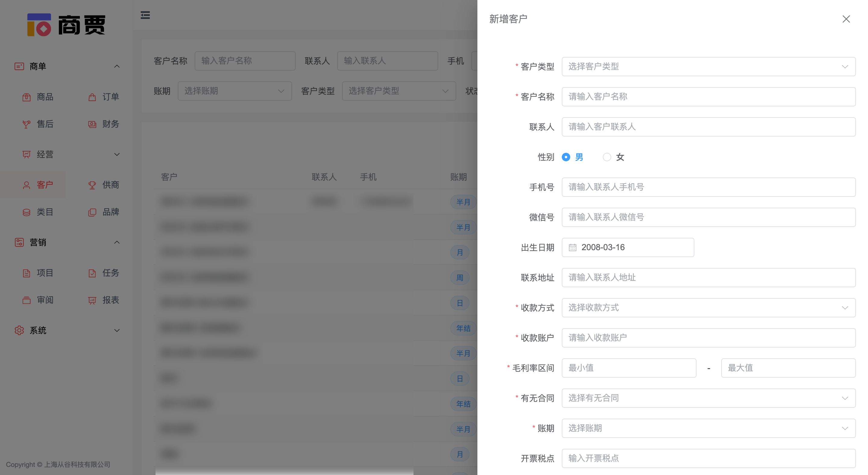The image size is (868, 475).
Task: Click the 营销 menu item
Action: (38, 242)
